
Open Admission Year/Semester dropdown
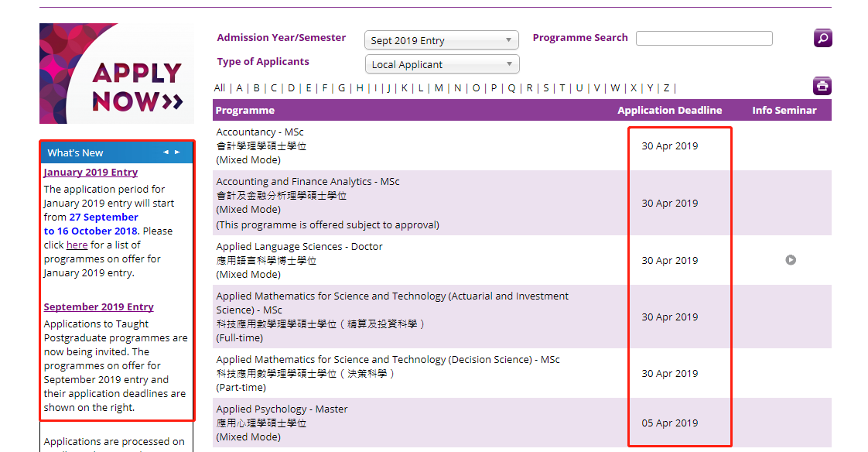(442, 40)
